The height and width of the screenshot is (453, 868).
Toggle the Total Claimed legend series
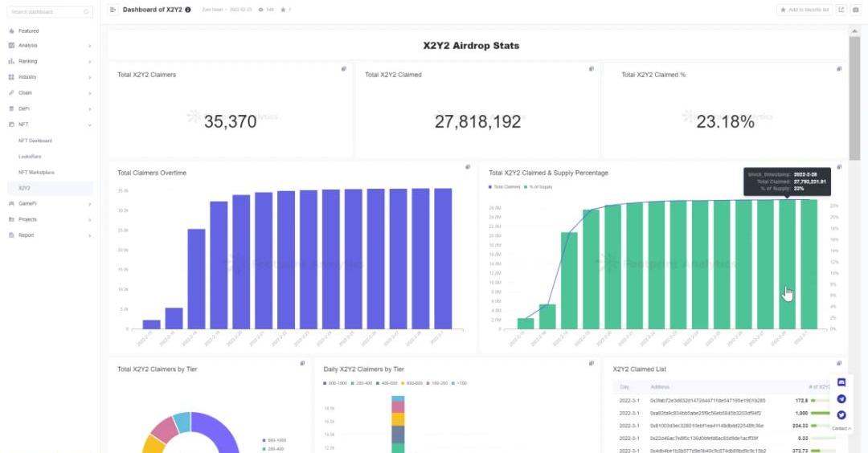pos(506,187)
